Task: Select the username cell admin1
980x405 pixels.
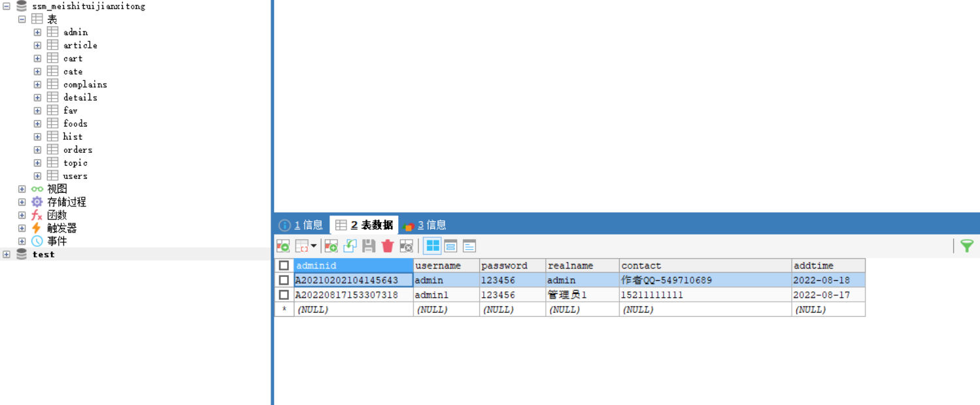Action: 447,295
